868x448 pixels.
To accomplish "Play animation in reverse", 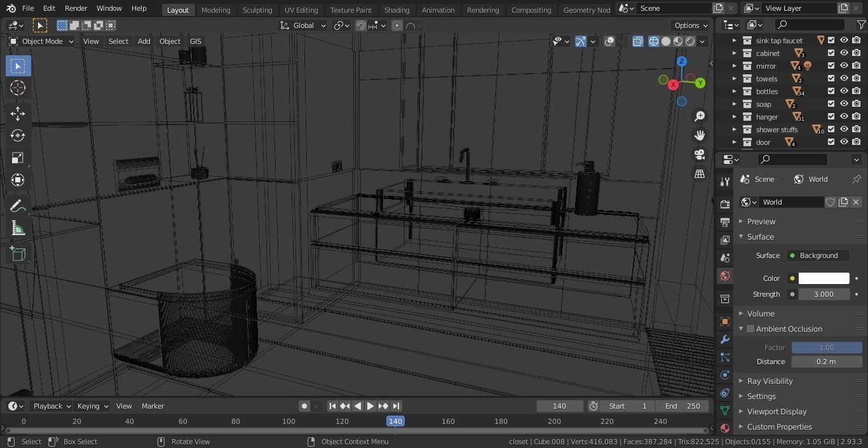I will coord(358,406).
